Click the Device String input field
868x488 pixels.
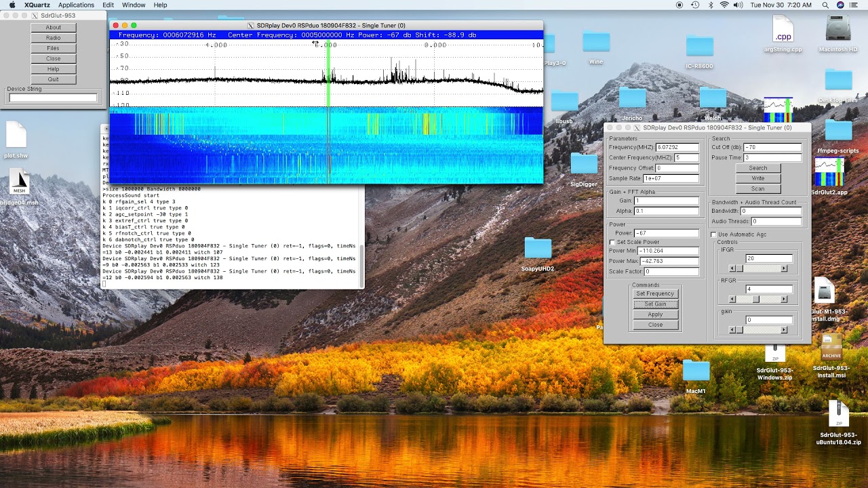point(54,98)
